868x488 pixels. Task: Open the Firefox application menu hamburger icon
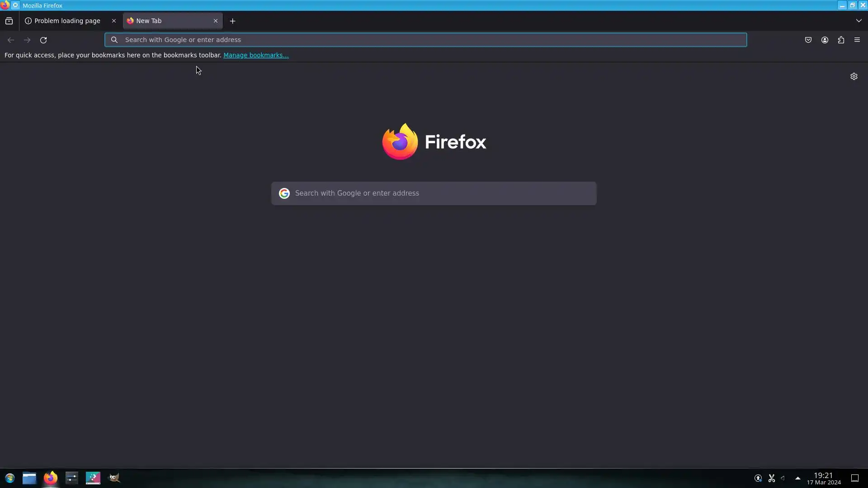click(857, 40)
